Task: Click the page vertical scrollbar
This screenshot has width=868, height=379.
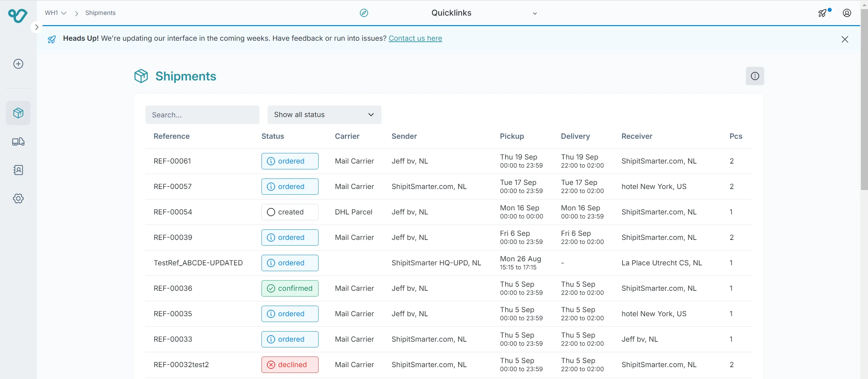Action: (864, 100)
